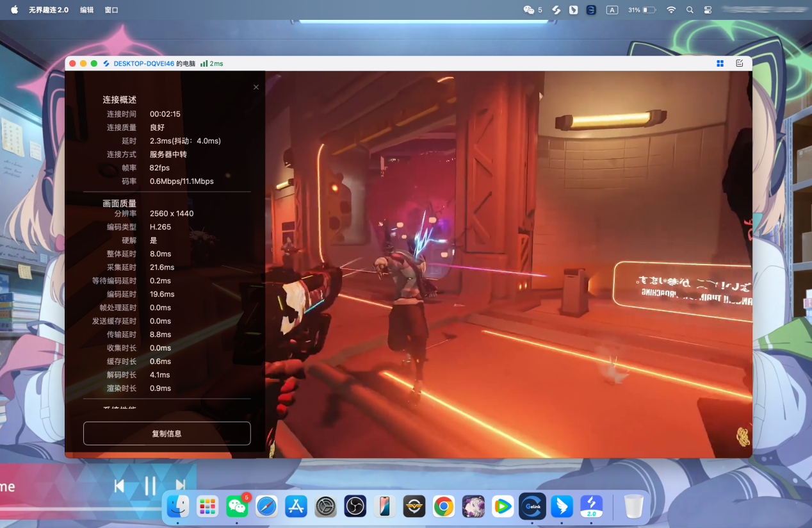Click the 服务器中转 connection method value

tap(168, 154)
